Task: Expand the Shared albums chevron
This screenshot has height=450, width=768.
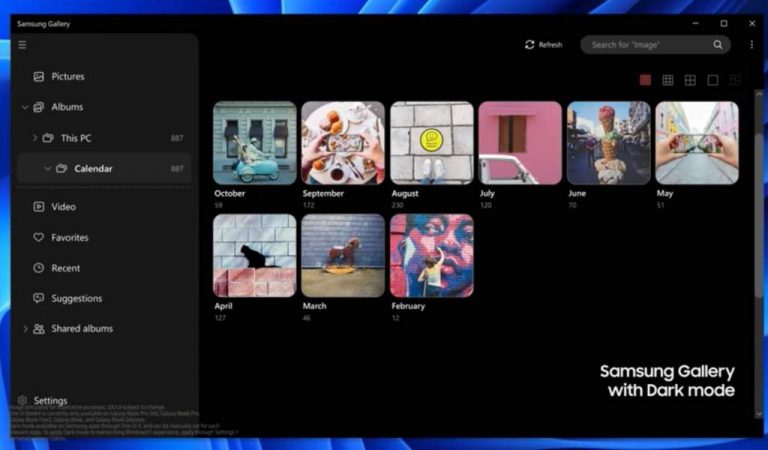Action: click(x=25, y=329)
